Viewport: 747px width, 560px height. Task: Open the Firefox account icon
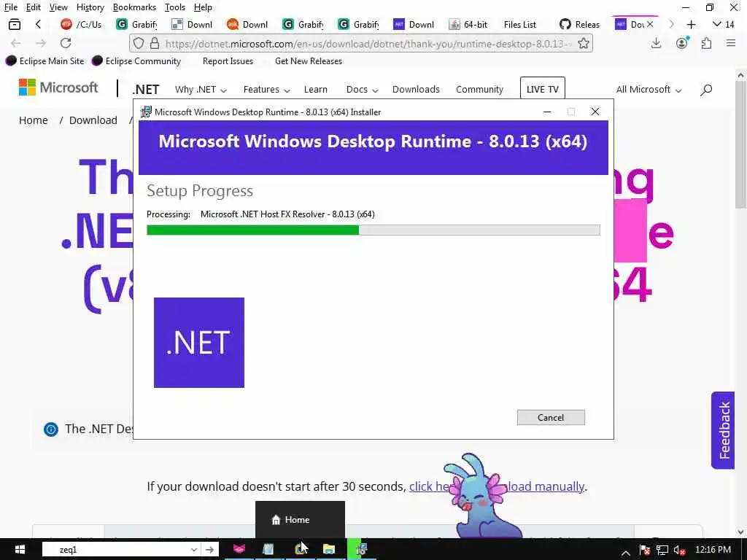682,43
